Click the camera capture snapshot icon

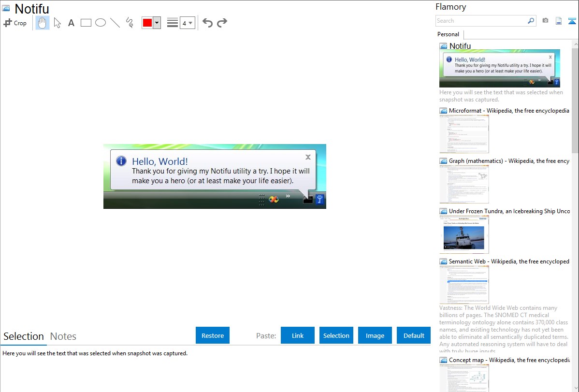point(545,21)
